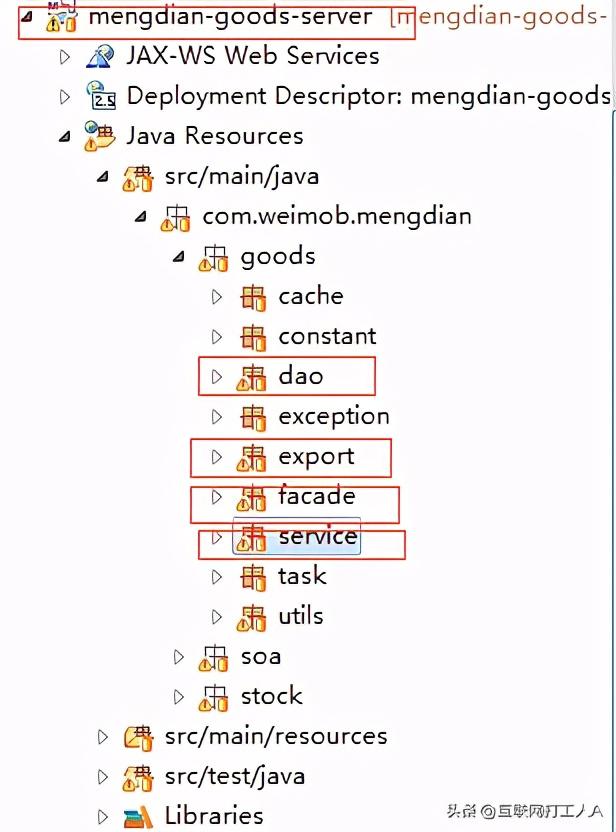Expand the export package node
Image resolution: width=616 pixels, height=832 pixels.
[217, 457]
